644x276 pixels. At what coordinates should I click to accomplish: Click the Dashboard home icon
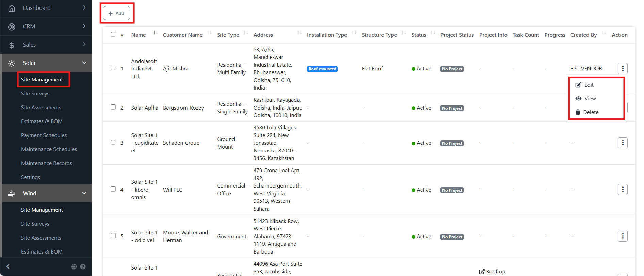click(x=12, y=8)
